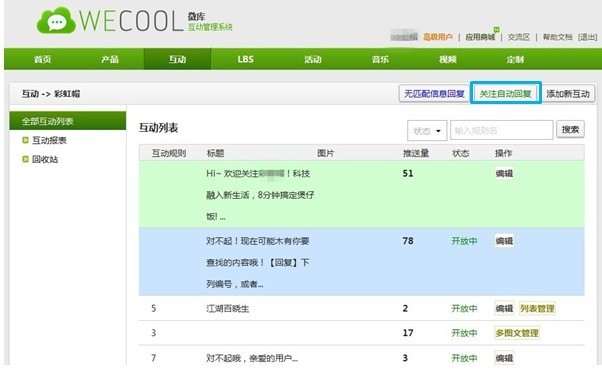The image size is (602, 369).
Task: Open the 首页 navigation tab
Action: pyautogui.click(x=43, y=59)
